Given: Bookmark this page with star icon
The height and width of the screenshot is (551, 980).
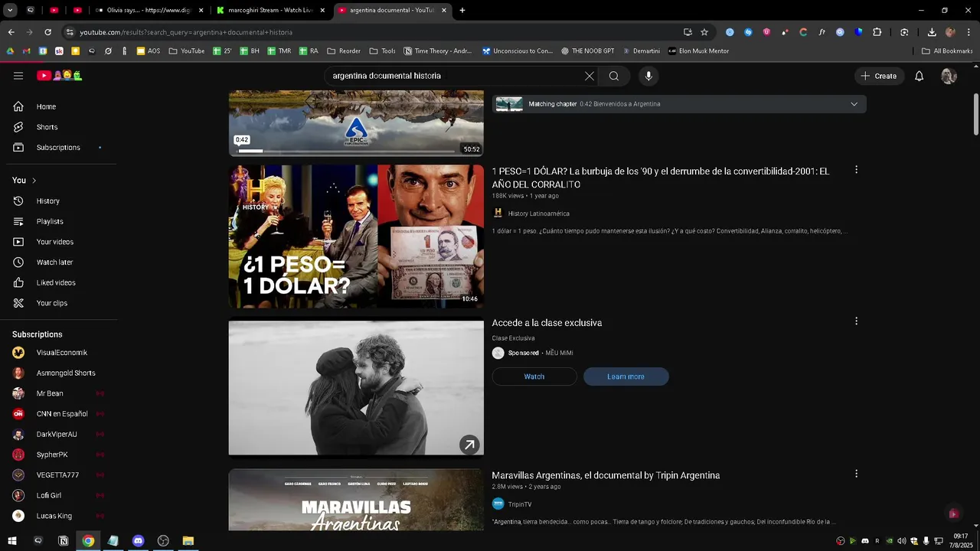Looking at the screenshot, I should (x=704, y=32).
